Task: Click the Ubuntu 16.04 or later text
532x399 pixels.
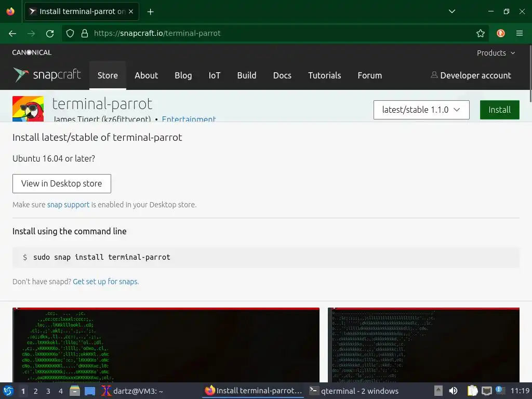Action: [54, 159]
